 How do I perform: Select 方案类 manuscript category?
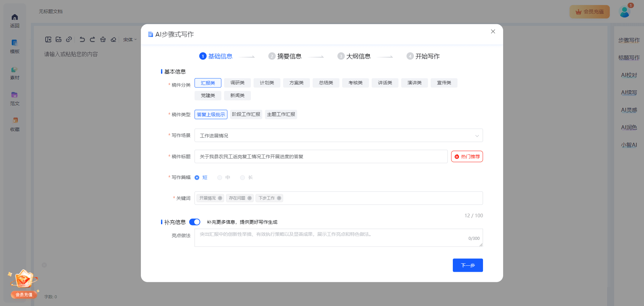coord(297,83)
